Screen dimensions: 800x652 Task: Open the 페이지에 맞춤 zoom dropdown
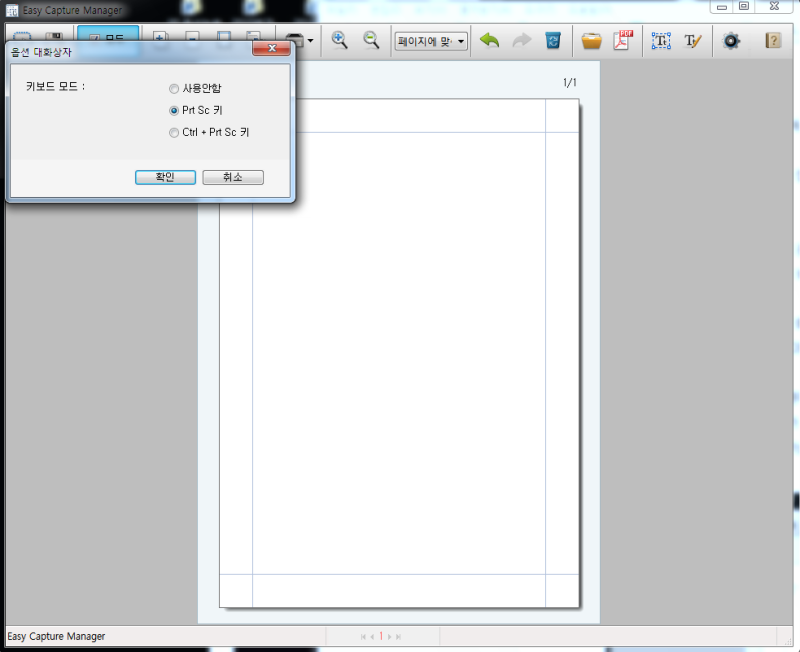tap(430, 40)
